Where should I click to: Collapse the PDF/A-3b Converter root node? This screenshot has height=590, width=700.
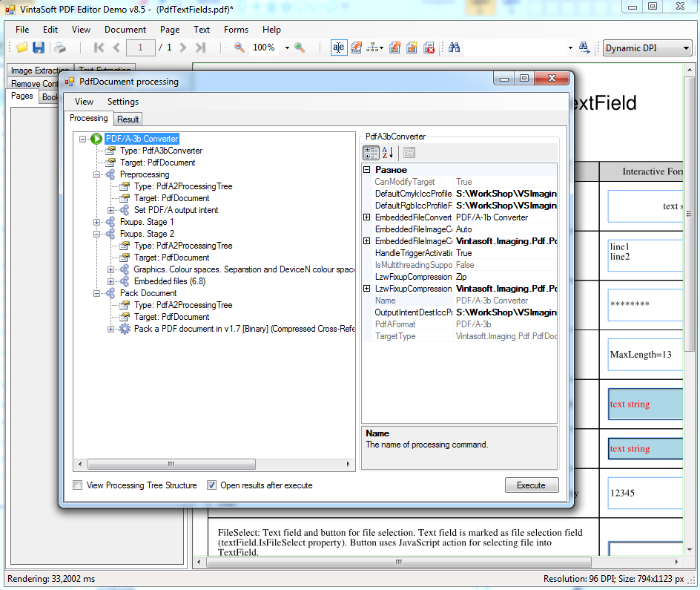click(x=82, y=139)
